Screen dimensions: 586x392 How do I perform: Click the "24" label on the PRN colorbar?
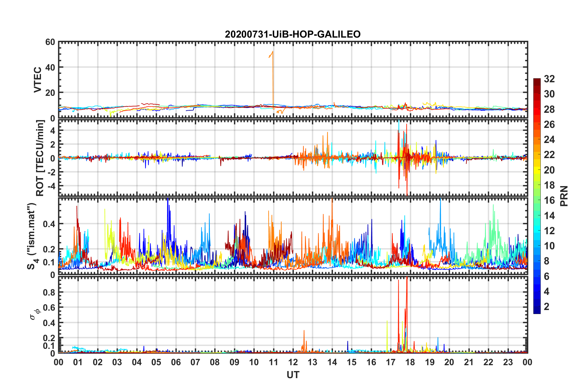pyautogui.click(x=549, y=140)
